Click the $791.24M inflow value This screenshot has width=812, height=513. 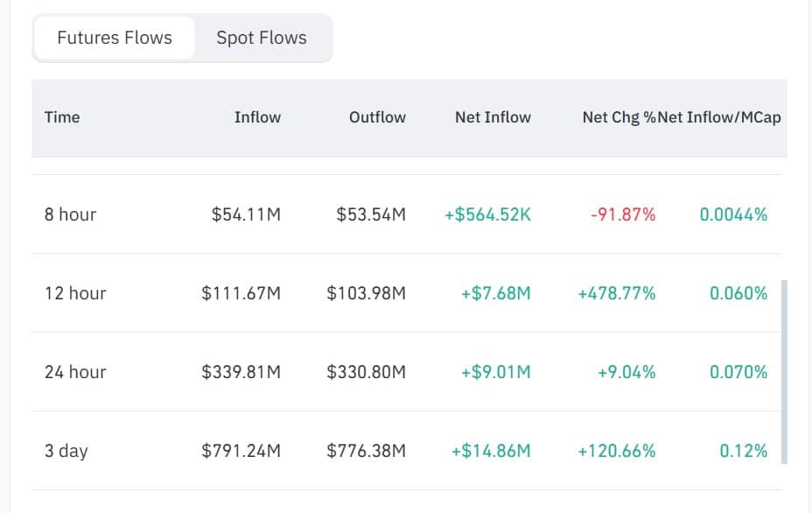241,451
